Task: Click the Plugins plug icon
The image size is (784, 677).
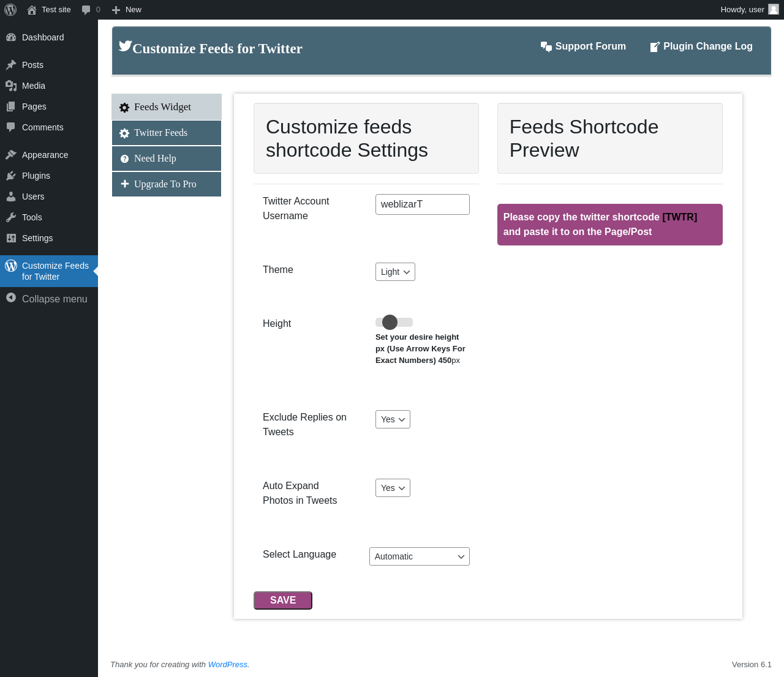Action: 11,176
